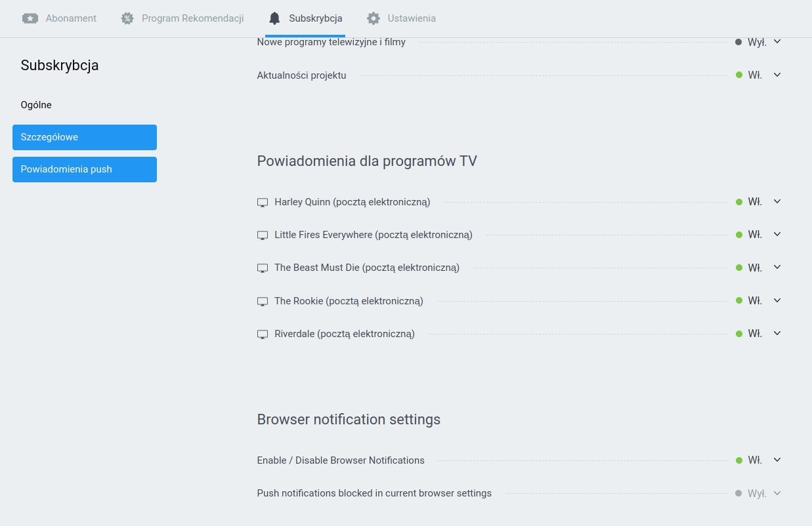Click the Enable / Disable Browser Notifications label
The image size is (812, 526).
click(341, 460)
